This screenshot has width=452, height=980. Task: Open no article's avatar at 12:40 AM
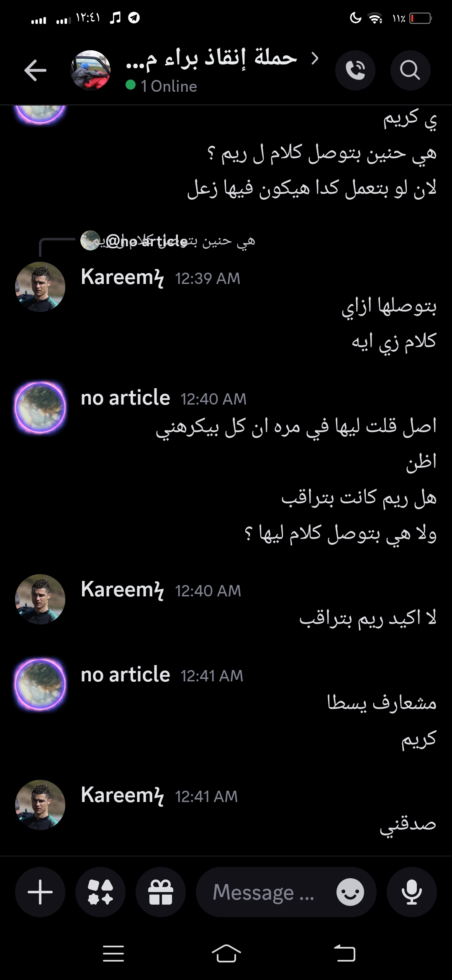point(40,407)
